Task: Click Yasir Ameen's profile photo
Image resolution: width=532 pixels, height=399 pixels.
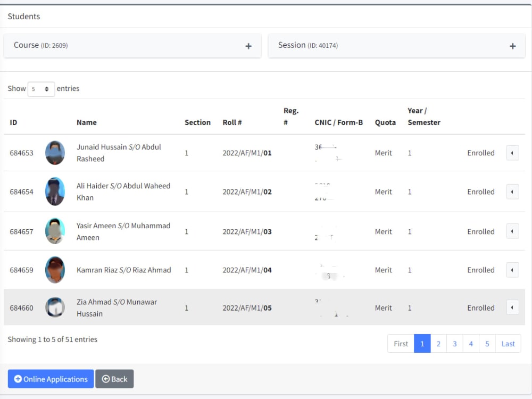Action: tap(55, 231)
